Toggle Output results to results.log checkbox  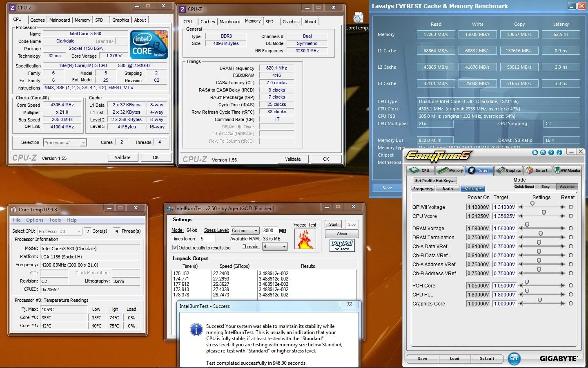coord(175,248)
